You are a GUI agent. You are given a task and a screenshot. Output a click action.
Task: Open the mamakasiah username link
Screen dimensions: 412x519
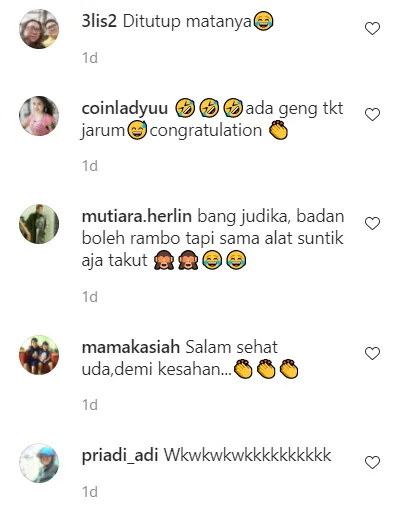[x=131, y=347]
